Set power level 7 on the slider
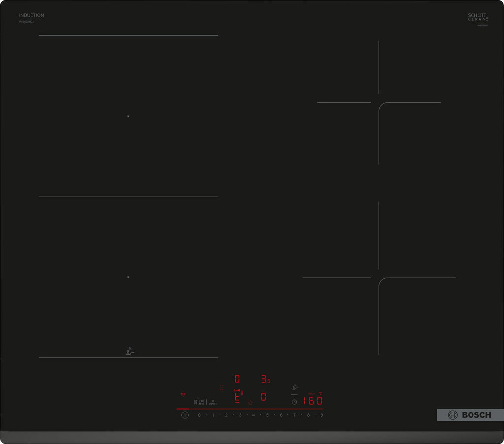This screenshot has width=504, height=444. point(294,415)
